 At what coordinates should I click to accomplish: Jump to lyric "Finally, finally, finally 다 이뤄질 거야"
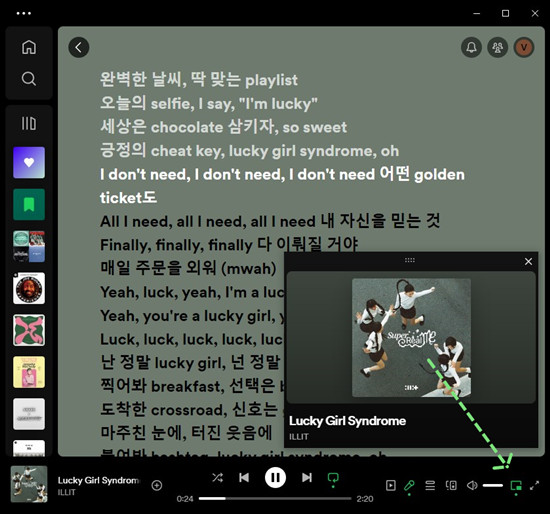229,245
